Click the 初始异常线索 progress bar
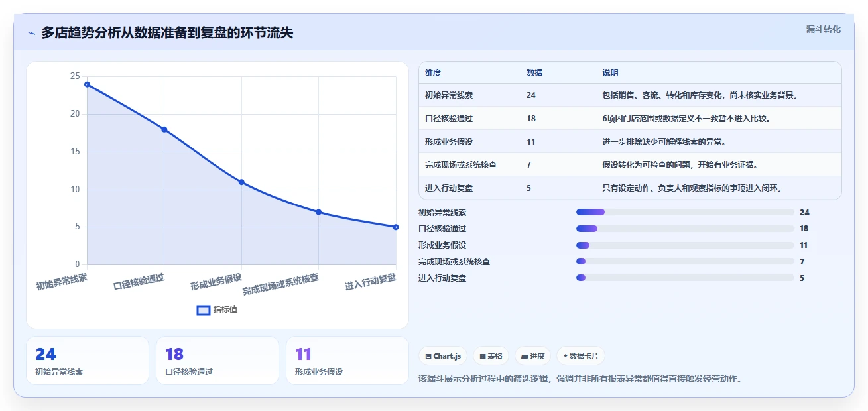Screen dimensions: 868x411 click(x=685, y=212)
